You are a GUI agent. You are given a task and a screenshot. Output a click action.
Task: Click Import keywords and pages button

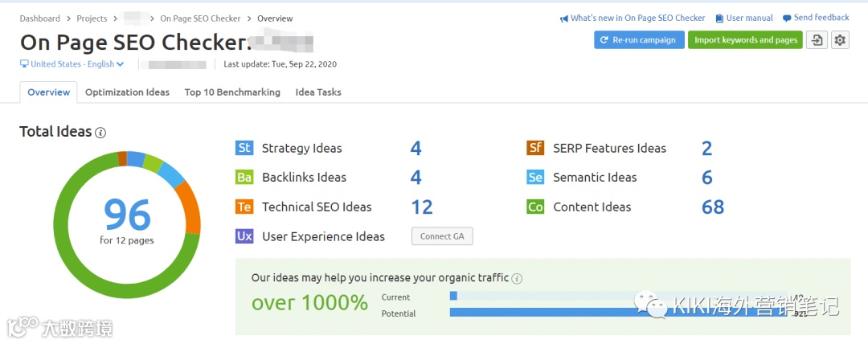745,40
